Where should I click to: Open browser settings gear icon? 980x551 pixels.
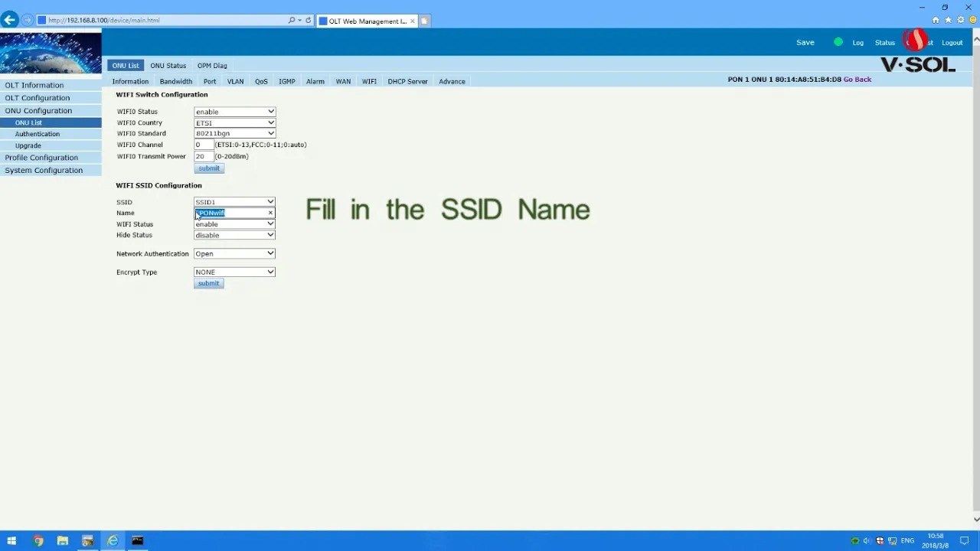960,21
